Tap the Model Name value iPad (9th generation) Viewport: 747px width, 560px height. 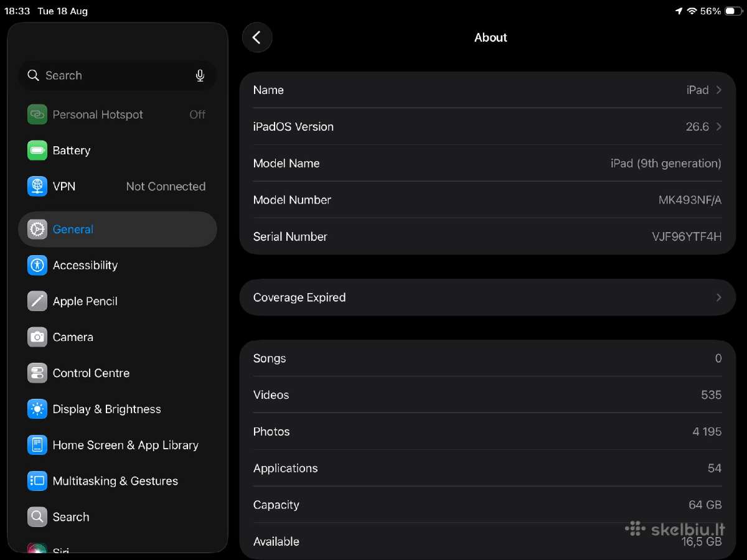click(665, 164)
